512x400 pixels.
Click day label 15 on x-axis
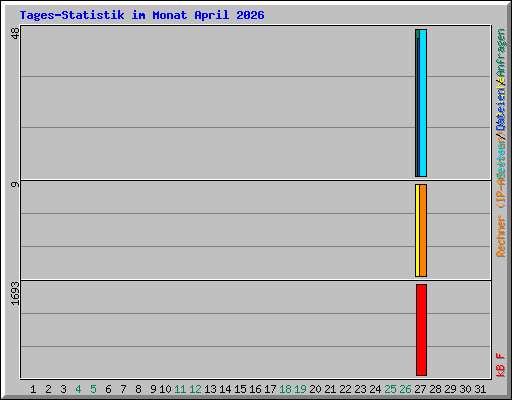[240, 389]
